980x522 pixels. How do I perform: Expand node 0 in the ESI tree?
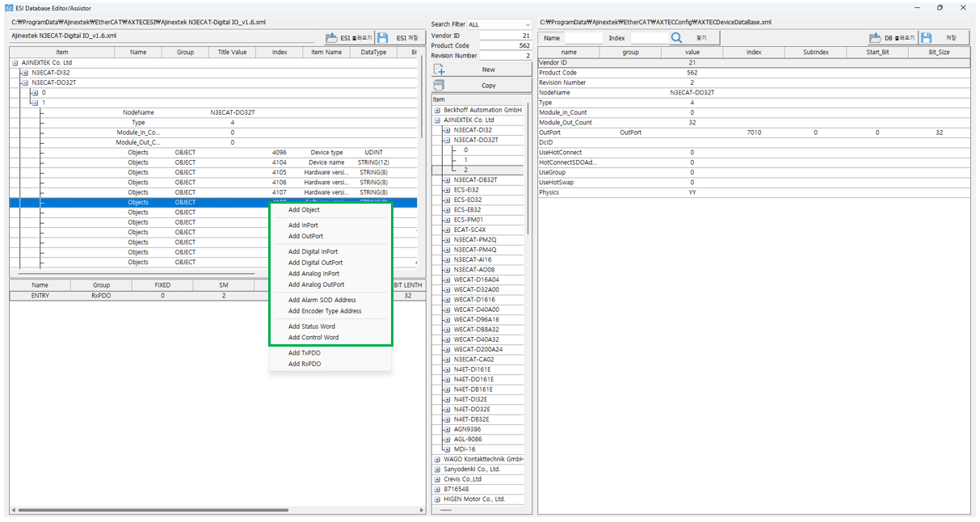[34, 92]
